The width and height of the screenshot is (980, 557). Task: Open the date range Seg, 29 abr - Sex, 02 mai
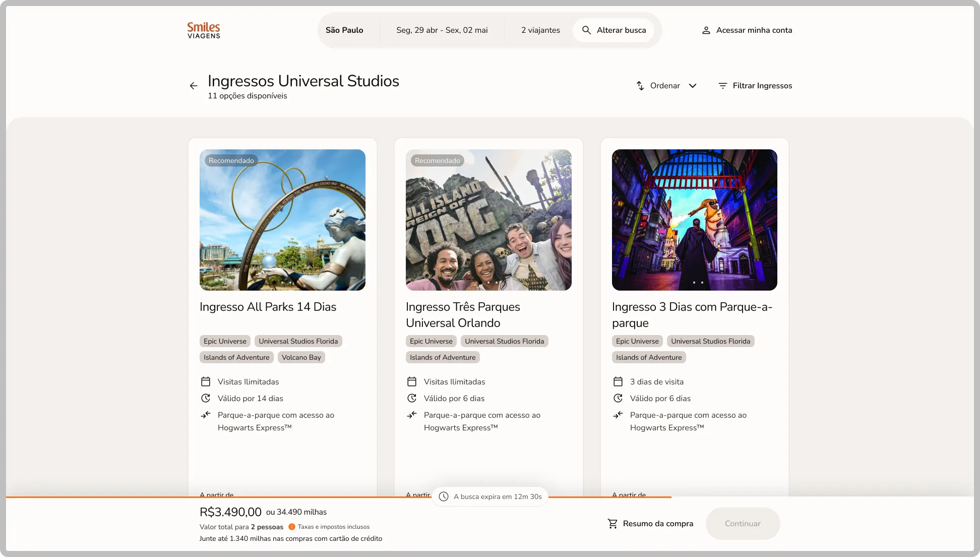[442, 30]
